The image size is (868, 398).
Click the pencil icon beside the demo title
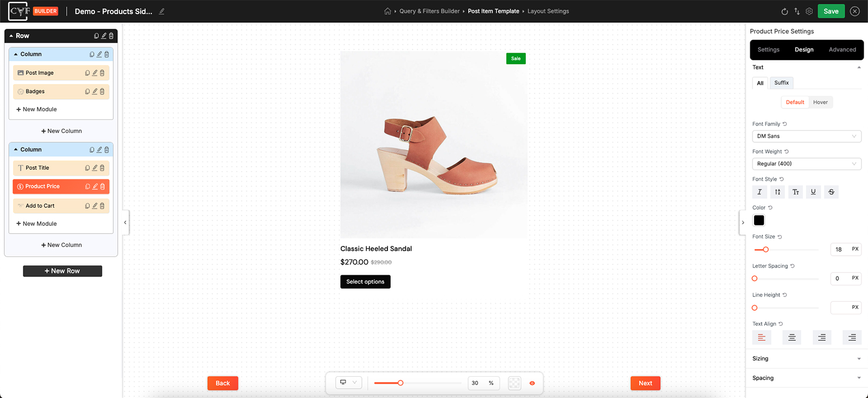point(162,11)
